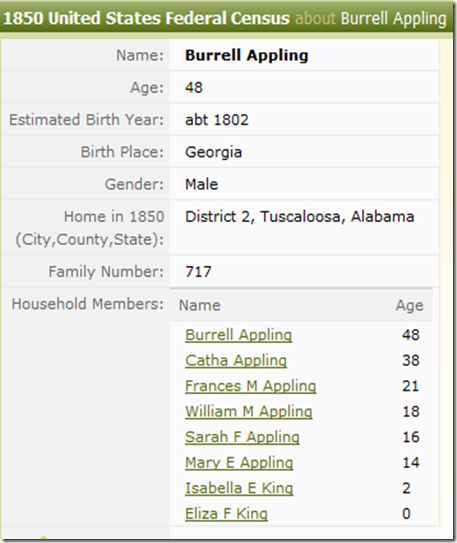Click the 1850 United States Federal Census header

[x=146, y=18]
